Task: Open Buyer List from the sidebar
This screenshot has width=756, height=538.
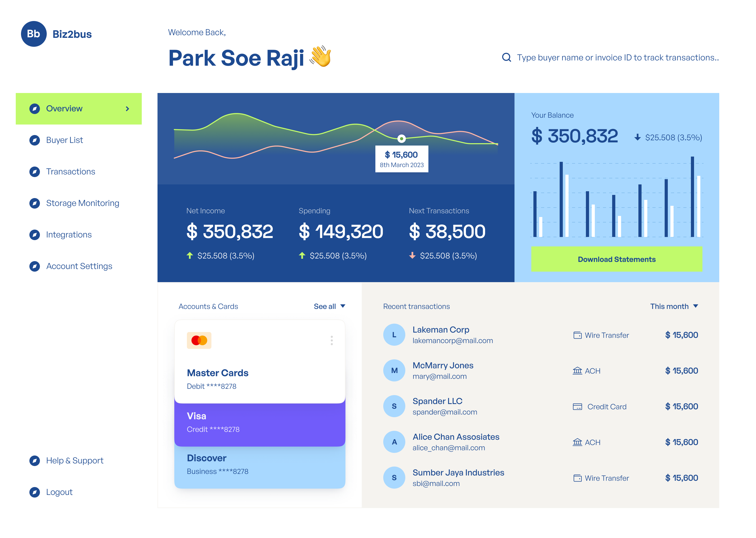Action: coord(65,140)
